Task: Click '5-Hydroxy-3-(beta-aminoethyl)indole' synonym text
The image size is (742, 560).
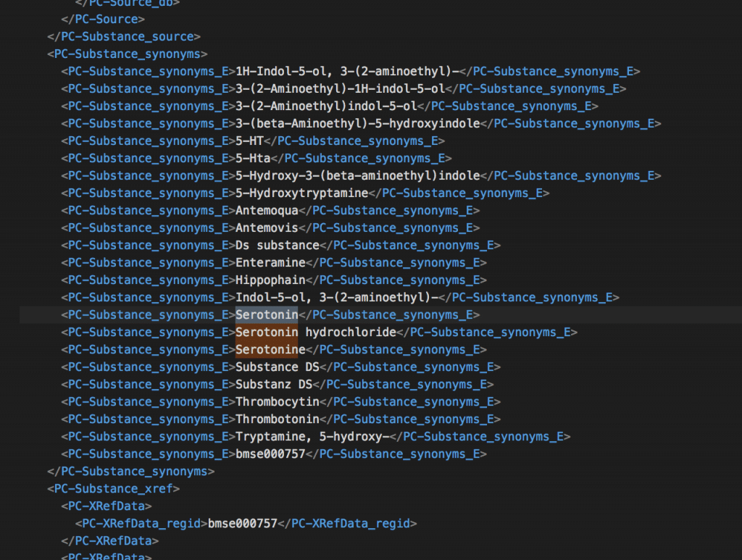Action: coord(358,176)
